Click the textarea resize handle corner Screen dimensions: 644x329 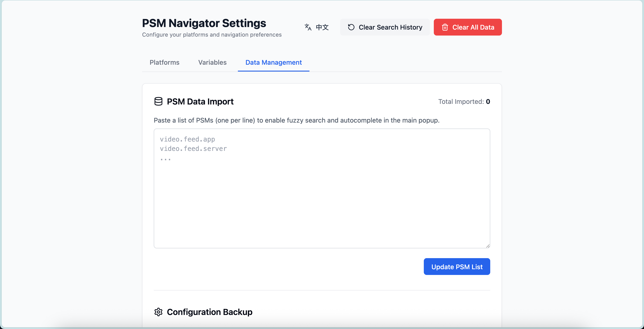pyautogui.click(x=487, y=246)
